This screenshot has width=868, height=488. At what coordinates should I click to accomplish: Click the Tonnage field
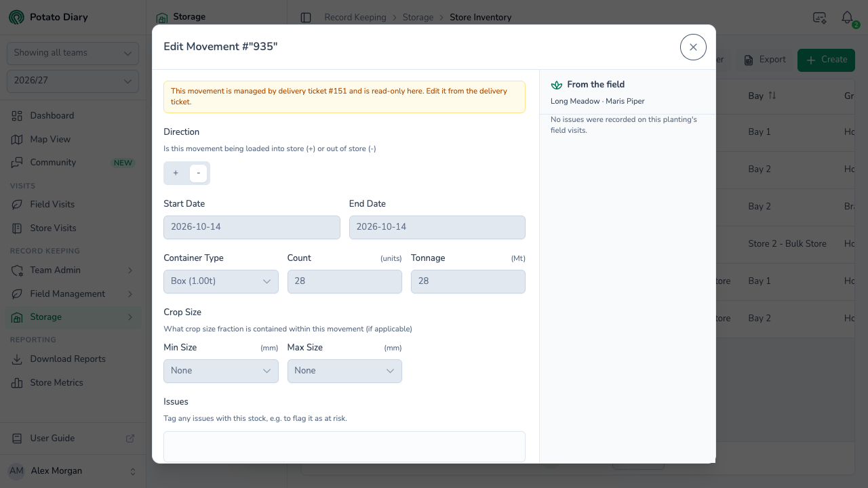468,282
